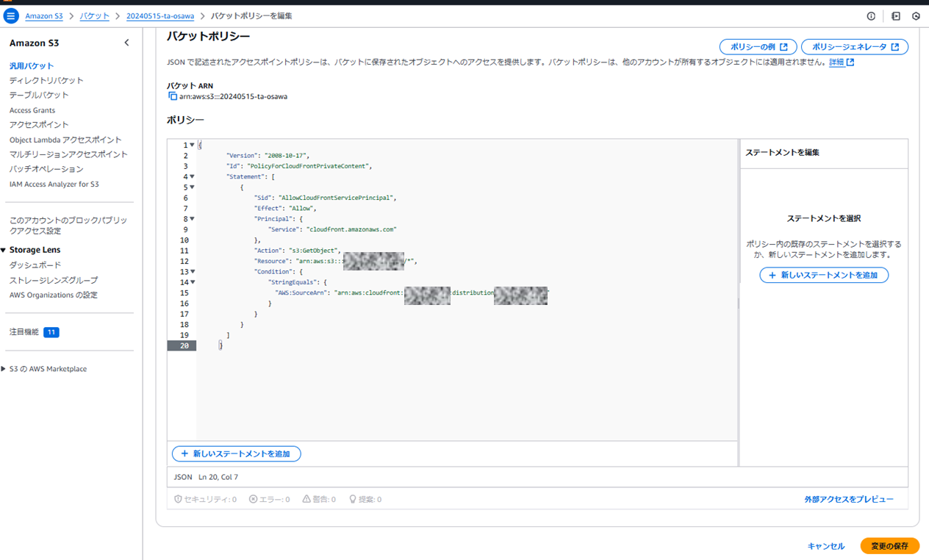Open バッチオペレーション in sidebar
This screenshot has height=560, width=929.
(x=46, y=169)
